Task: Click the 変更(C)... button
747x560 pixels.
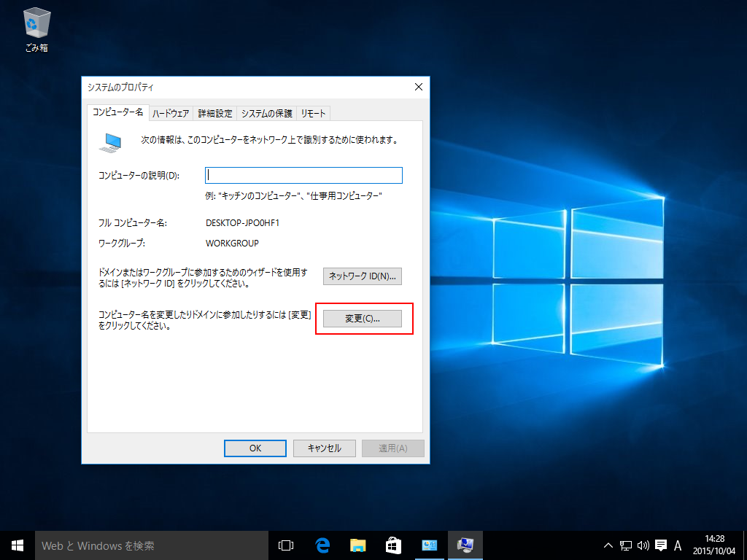Action: [x=362, y=319]
